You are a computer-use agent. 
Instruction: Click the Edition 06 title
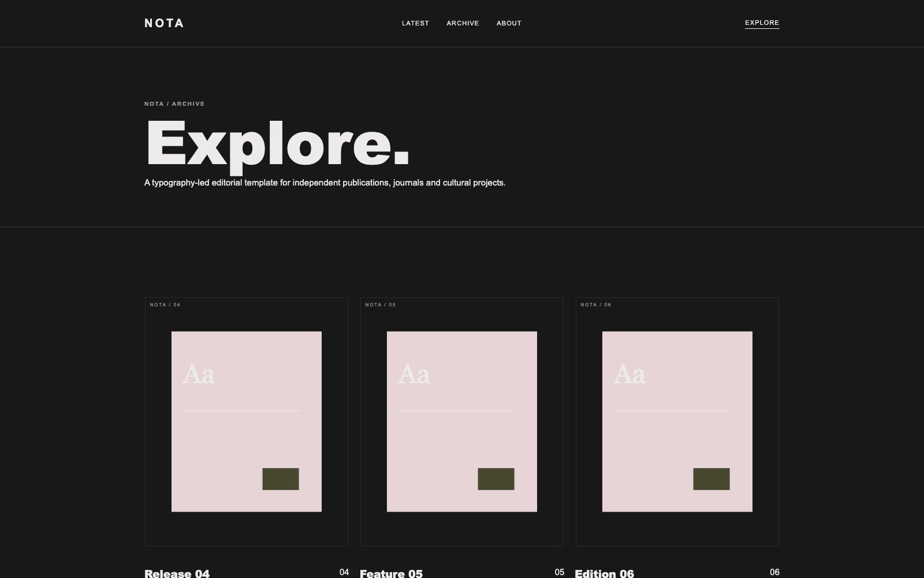point(604,573)
